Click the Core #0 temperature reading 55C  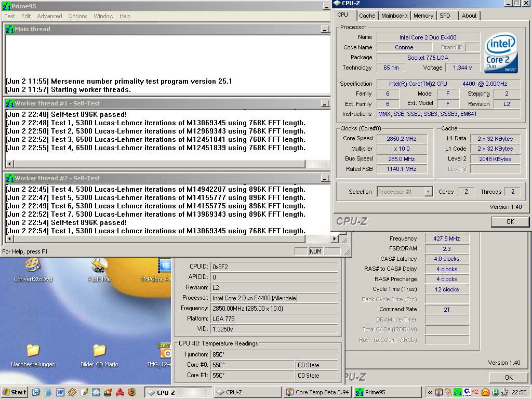click(x=252, y=365)
